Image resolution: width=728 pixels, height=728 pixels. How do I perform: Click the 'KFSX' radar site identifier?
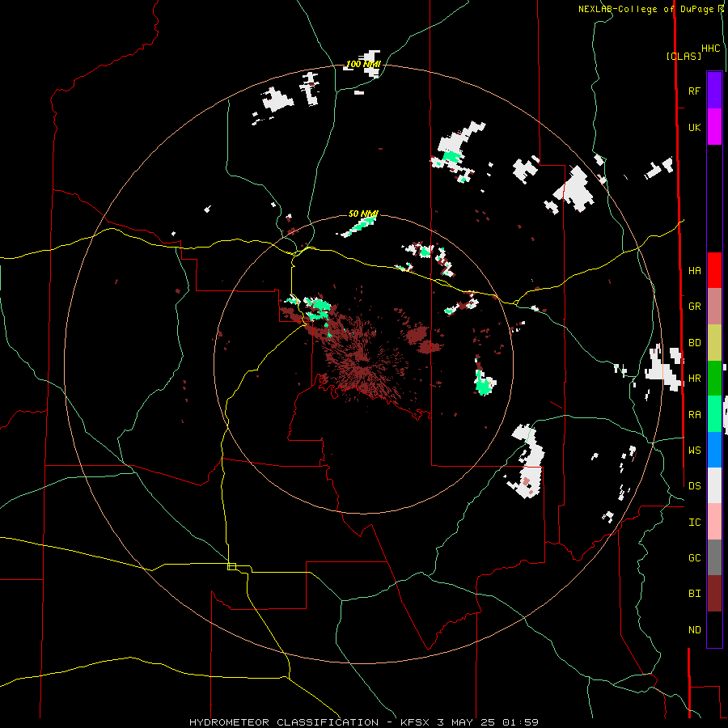(416, 722)
